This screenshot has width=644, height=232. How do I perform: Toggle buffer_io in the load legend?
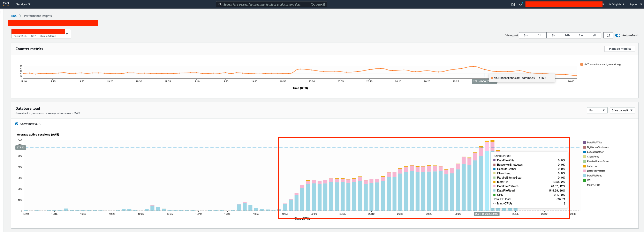pyautogui.click(x=590, y=166)
